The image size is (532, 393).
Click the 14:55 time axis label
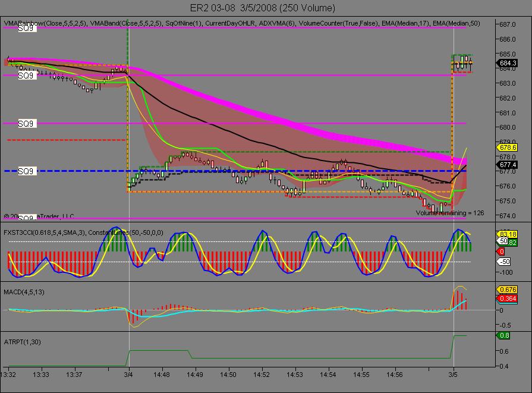[361, 375]
